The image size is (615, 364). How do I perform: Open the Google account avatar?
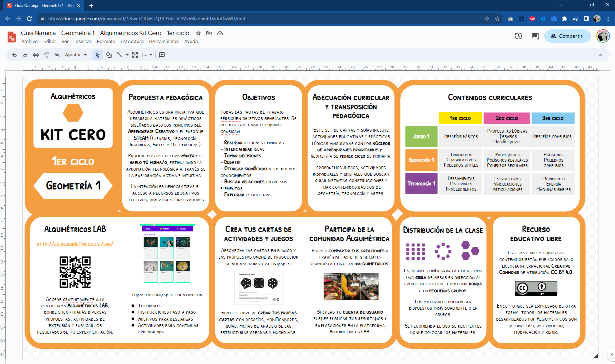(603, 36)
